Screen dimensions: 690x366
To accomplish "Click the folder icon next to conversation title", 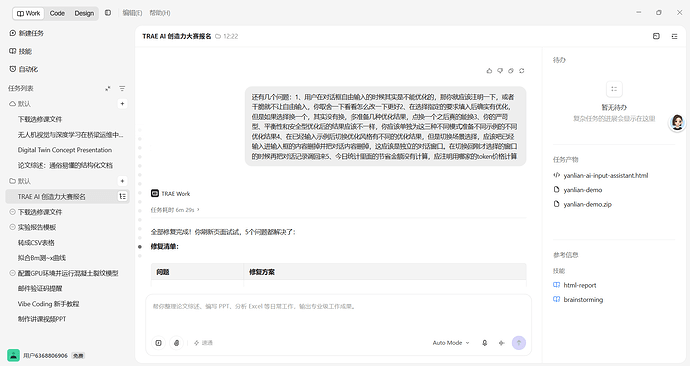I will tap(217, 37).
